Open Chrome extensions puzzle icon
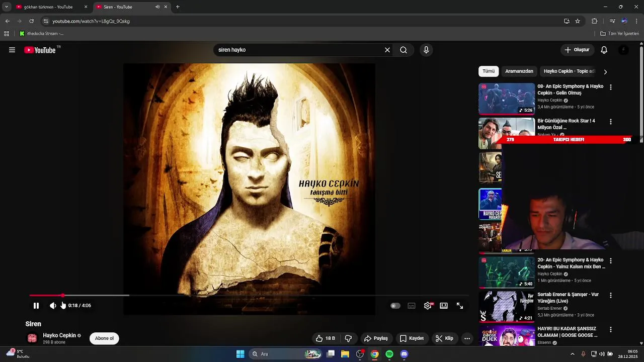The image size is (644, 362). 594,21
